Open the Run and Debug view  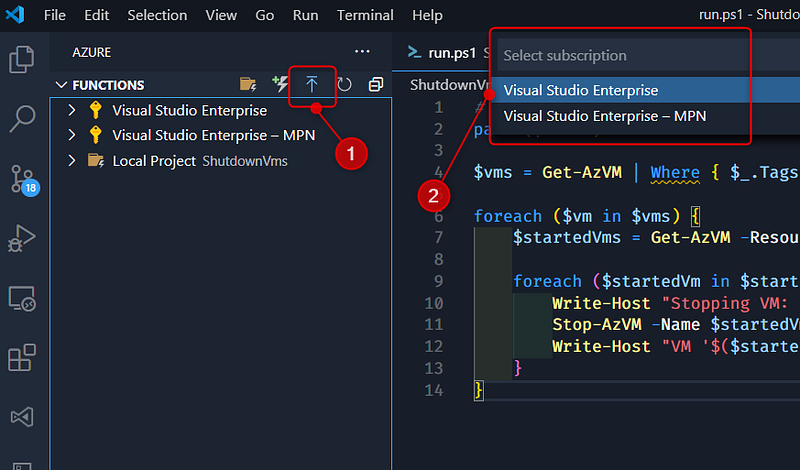22,239
